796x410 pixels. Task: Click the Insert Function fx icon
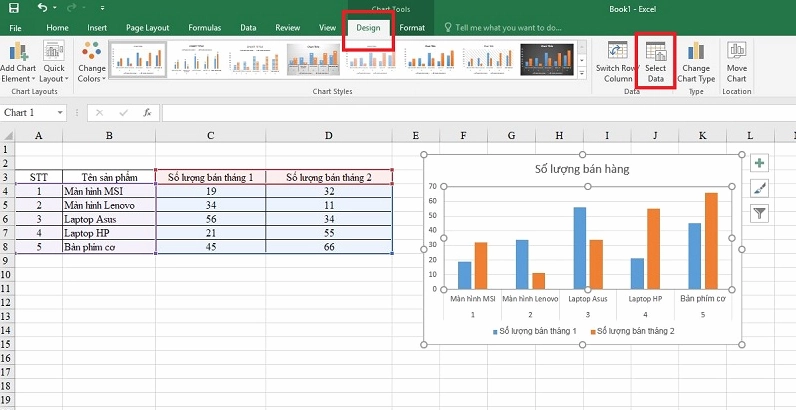147,113
